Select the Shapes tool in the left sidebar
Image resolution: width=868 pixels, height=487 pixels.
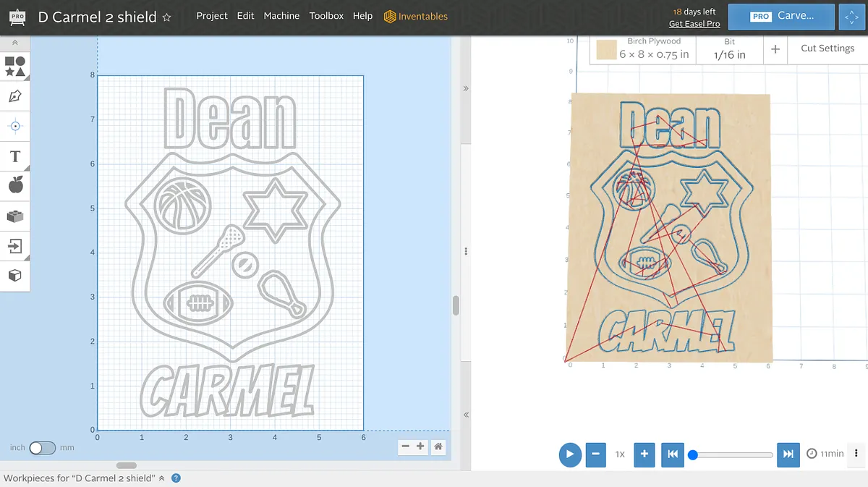[15, 67]
